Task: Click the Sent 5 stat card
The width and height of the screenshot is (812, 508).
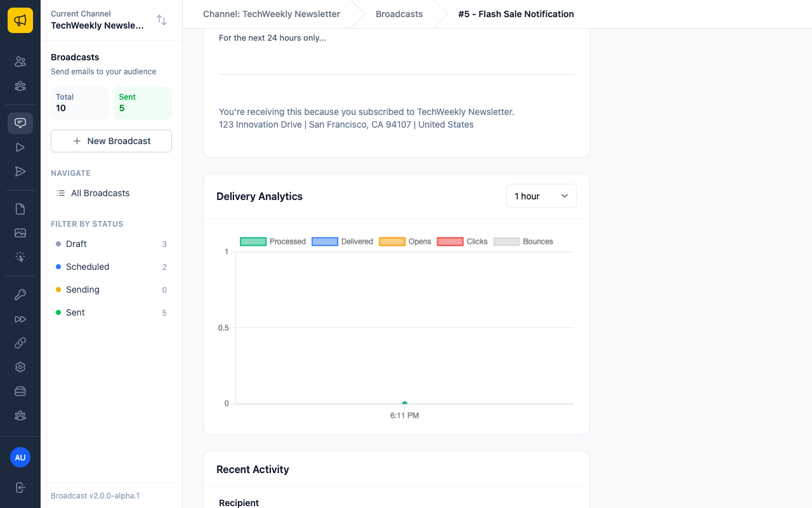Action: coord(143,103)
